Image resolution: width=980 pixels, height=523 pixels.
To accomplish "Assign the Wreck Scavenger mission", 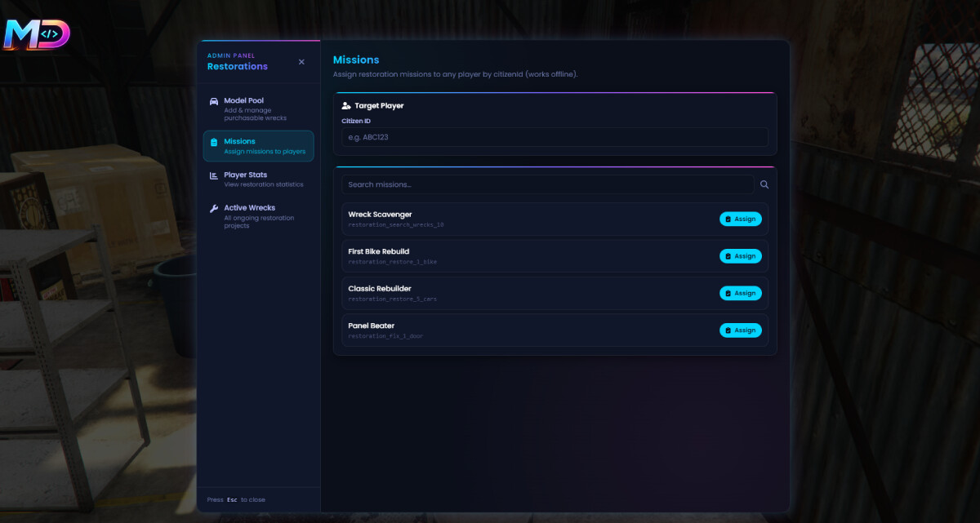I will click(x=740, y=219).
